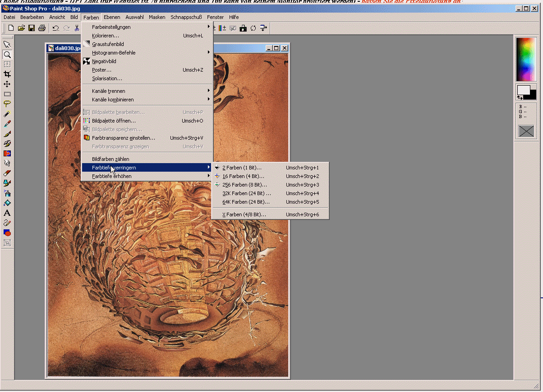Open the Schnappschuß menu
The width and height of the screenshot is (543, 392).
point(187,17)
